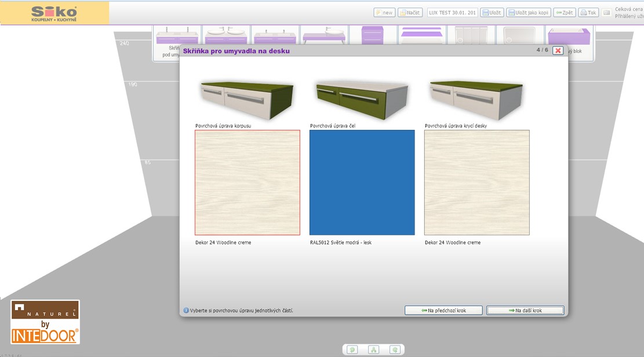Click the Povrchová úprava krycí desky label

click(x=456, y=126)
